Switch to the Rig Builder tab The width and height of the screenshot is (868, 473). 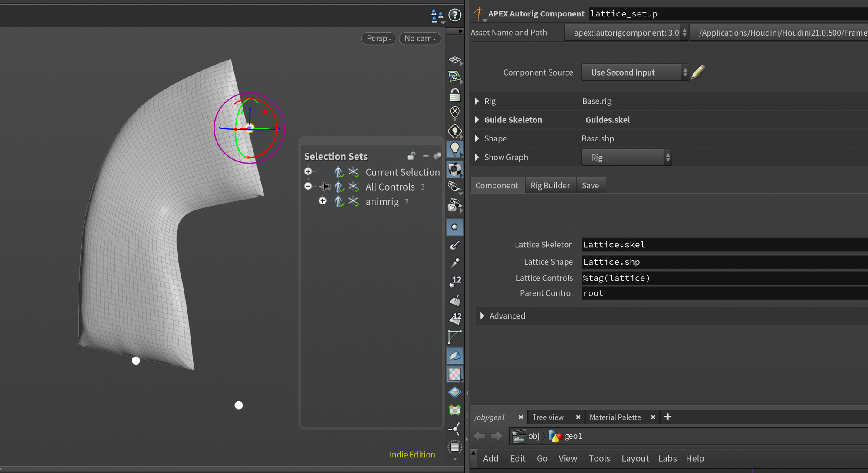(550, 185)
